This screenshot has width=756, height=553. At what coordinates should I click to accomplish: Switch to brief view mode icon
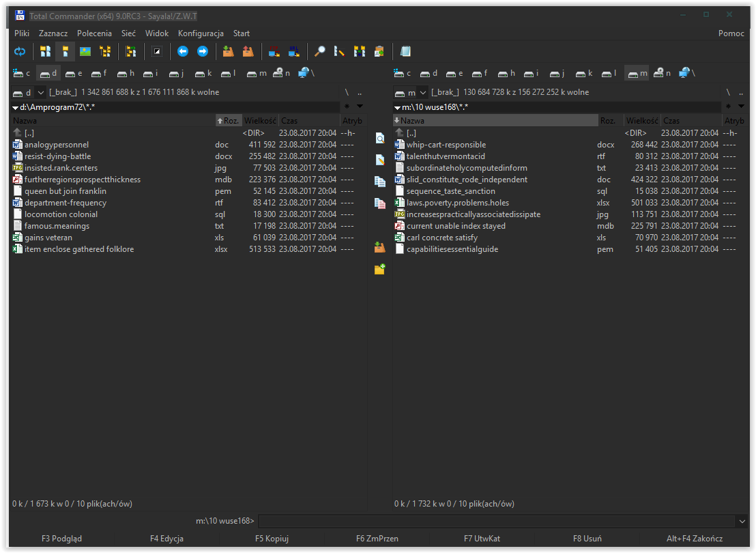(45, 51)
